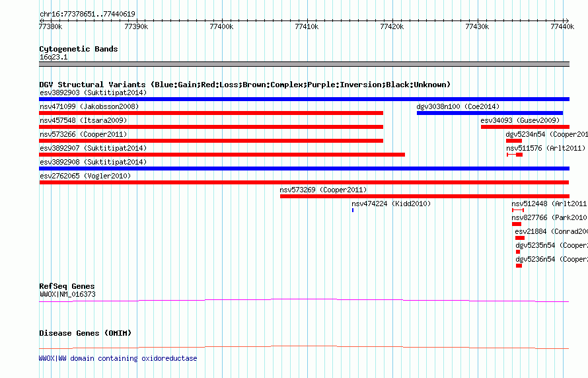588x378 pixels.
Task: Click the 77380k ruler tick label
Action: click(x=51, y=26)
